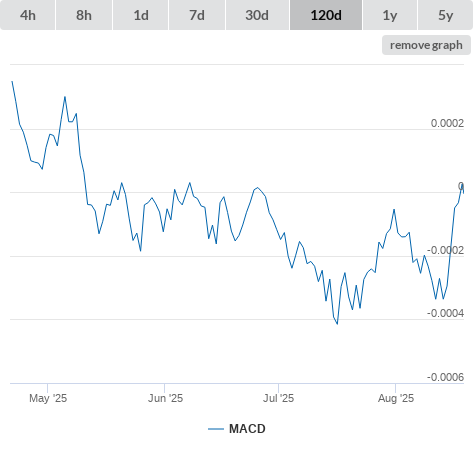Choose the 1d range tab

[x=141, y=15]
